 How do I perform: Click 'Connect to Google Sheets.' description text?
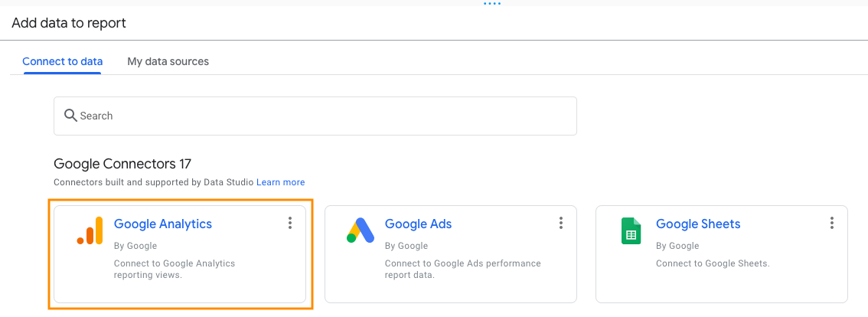click(713, 264)
